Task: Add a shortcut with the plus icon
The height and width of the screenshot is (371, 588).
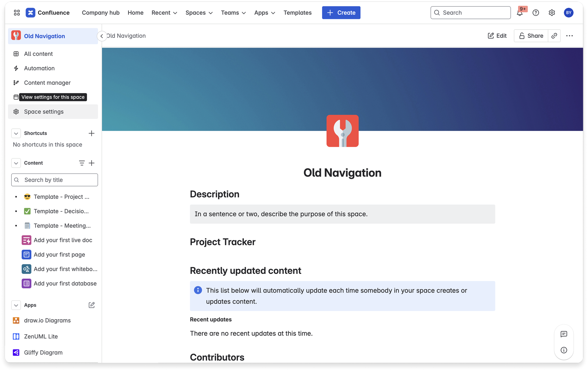Action: 91,133
